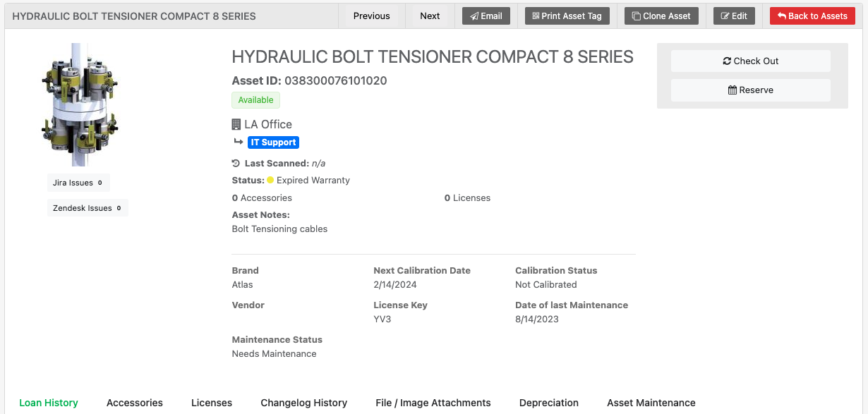This screenshot has width=868, height=414.
Task: Go to Previous asset
Action: (x=371, y=16)
